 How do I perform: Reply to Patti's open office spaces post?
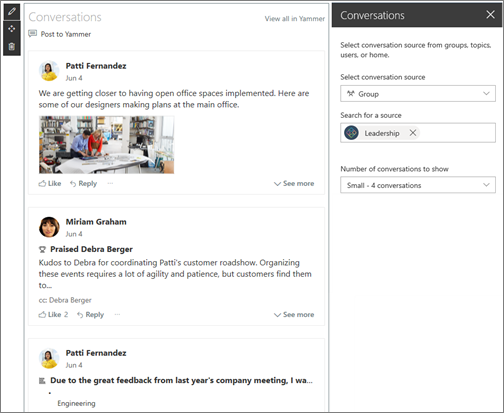pos(83,184)
